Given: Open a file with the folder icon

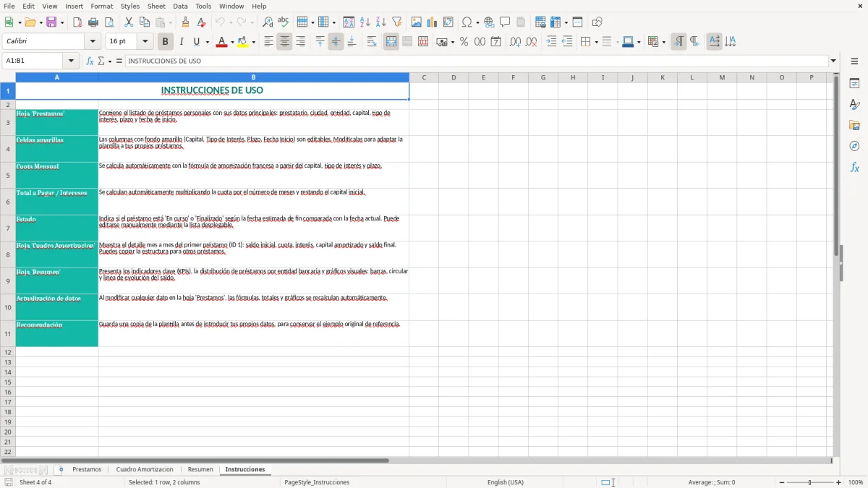Looking at the screenshot, I should [30, 22].
